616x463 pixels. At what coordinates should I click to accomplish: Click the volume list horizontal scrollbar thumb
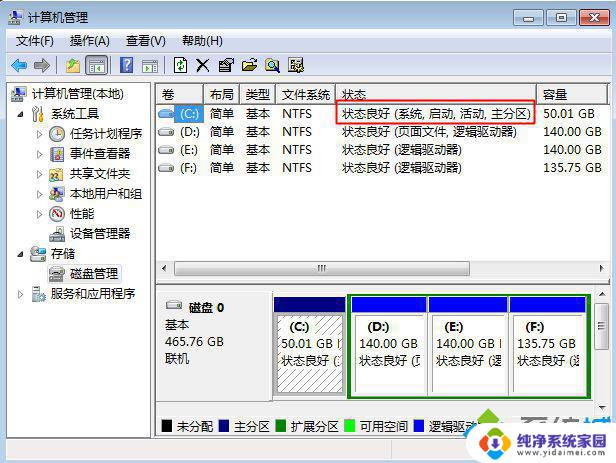[x=322, y=269]
